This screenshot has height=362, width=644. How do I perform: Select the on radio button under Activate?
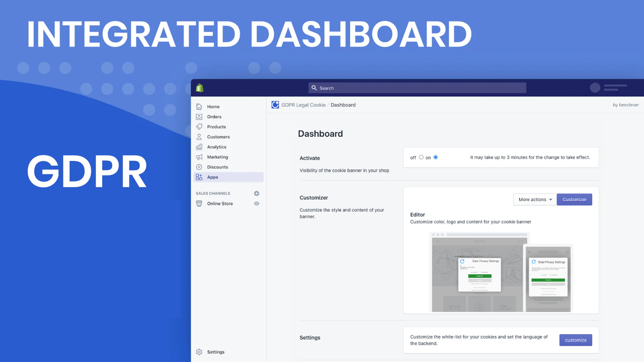(x=435, y=157)
